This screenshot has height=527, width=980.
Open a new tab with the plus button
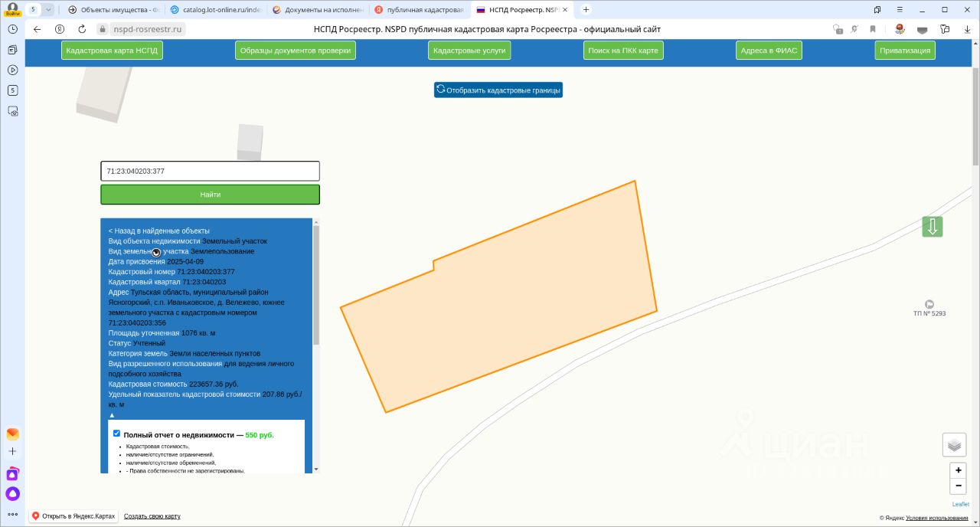coord(586,9)
